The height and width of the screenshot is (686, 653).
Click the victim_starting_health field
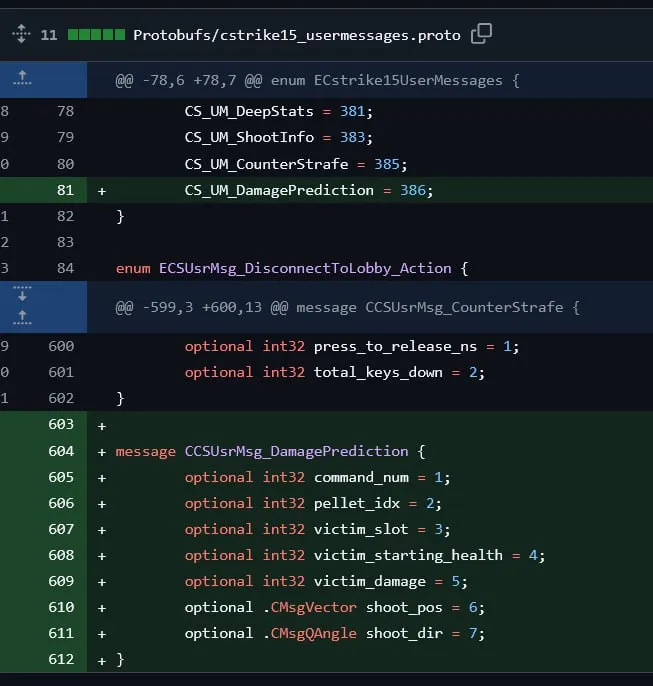pyautogui.click(x=409, y=555)
